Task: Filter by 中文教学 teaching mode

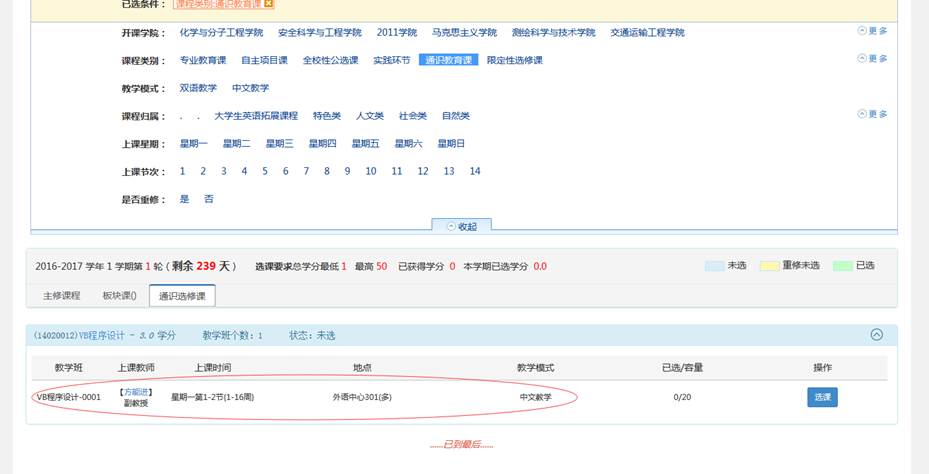Action: click(x=250, y=88)
